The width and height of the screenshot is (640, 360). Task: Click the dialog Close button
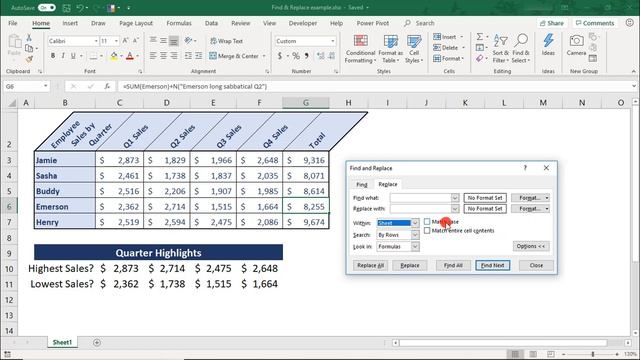click(536, 265)
